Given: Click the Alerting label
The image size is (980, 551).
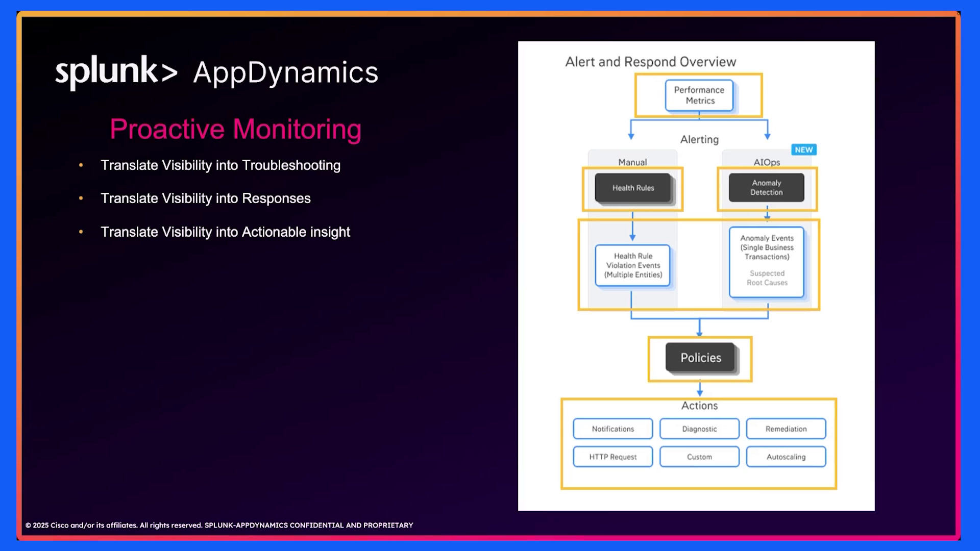Looking at the screenshot, I should click(x=699, y=139).
